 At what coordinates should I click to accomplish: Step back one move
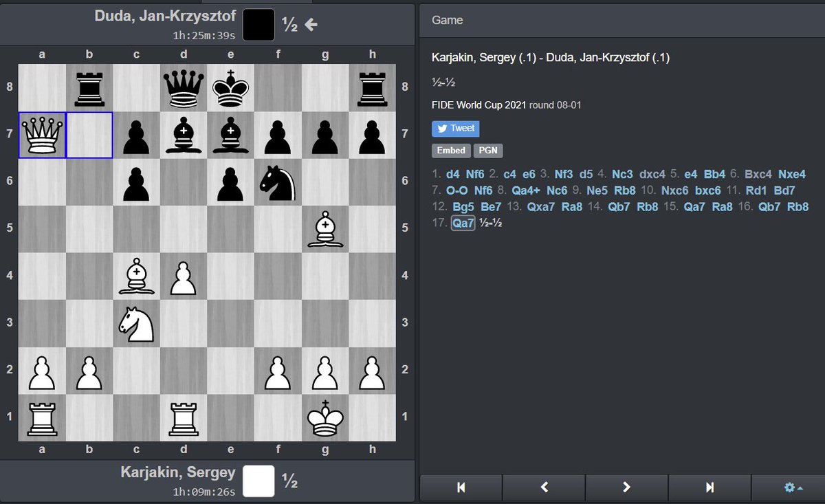pos(544,487)
